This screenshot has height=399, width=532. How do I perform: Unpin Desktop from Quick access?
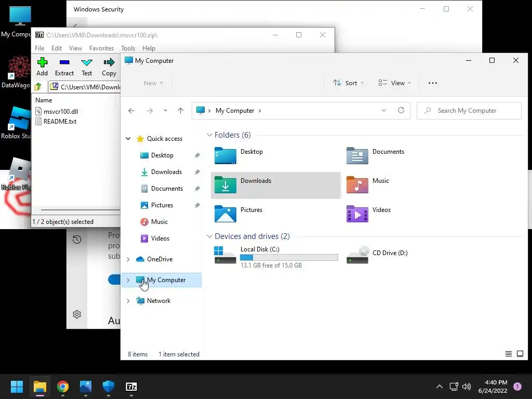click(197, 155)
